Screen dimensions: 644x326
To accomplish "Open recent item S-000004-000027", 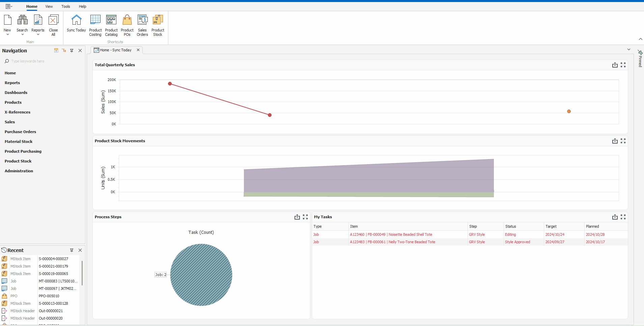I will click(53, 259).
